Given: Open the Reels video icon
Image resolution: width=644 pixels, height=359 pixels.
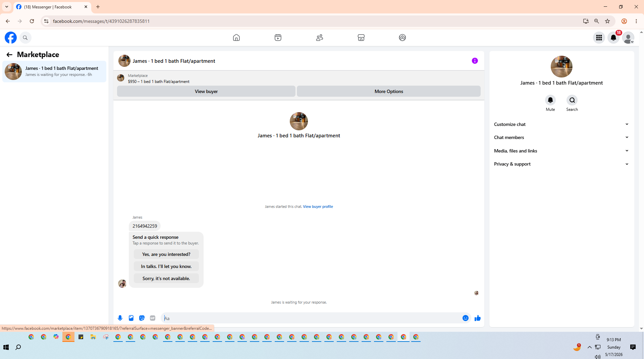Looking at the screenshot, I should [x=278, y=38].
